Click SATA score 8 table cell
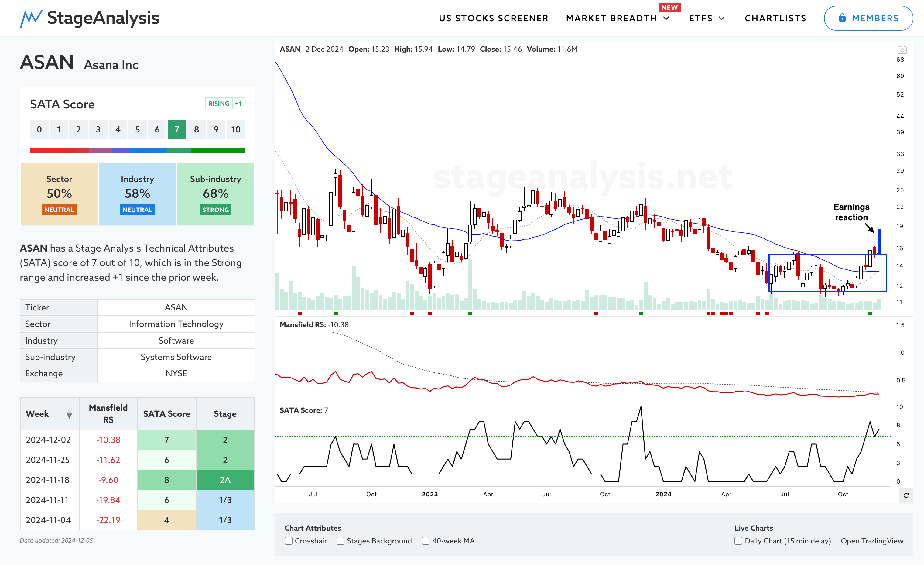 [x=166, y=480]
